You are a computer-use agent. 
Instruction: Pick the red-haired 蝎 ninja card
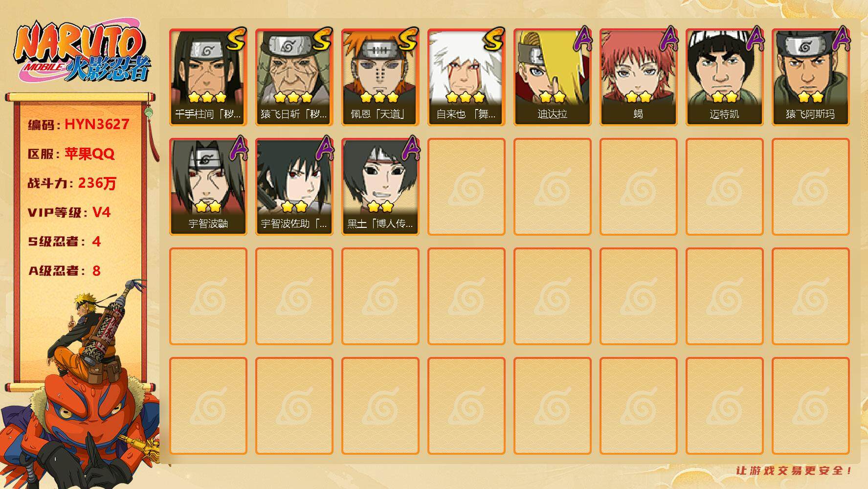[639, 77]
